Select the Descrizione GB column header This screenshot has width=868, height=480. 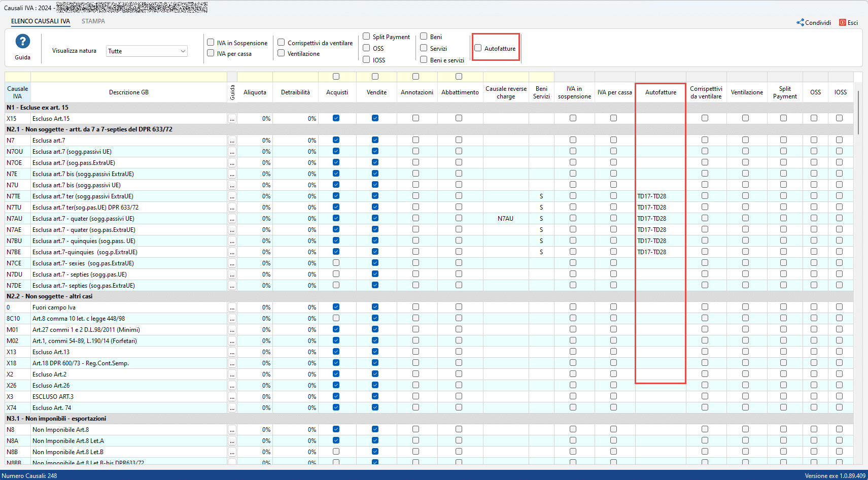(129, 92)
